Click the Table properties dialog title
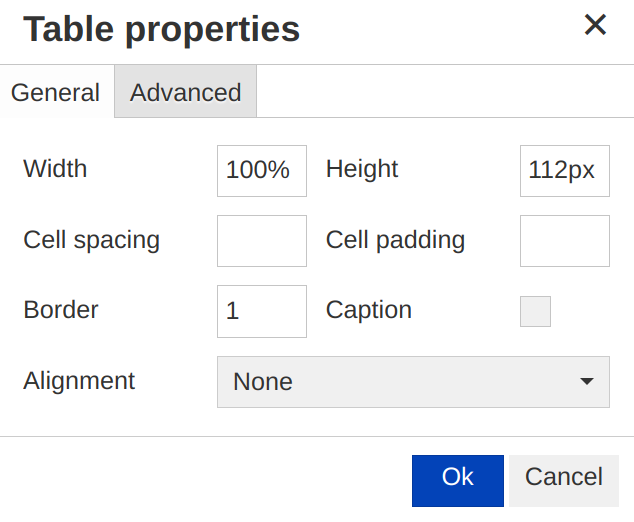634x522 pixels. (161, 29)
